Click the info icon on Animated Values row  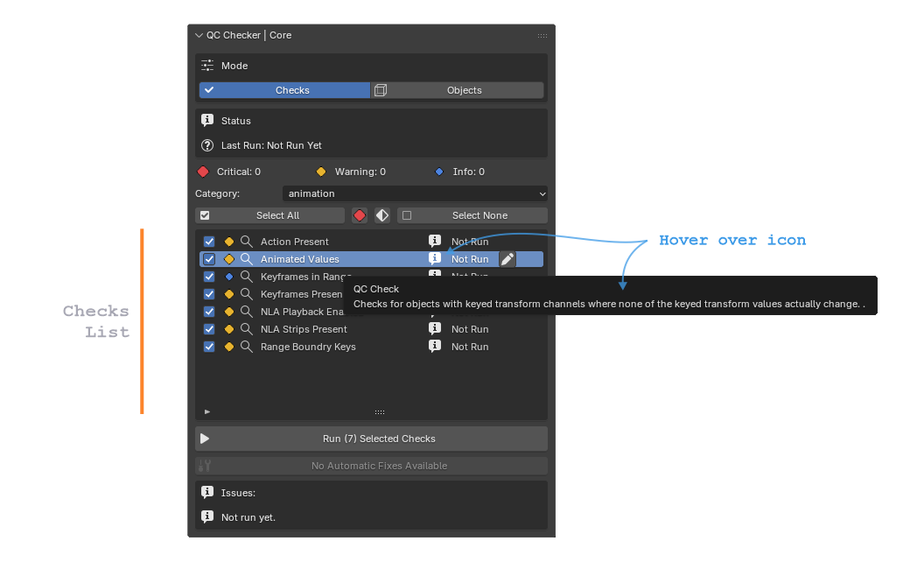pyautogui.click(x=434, y=258)
